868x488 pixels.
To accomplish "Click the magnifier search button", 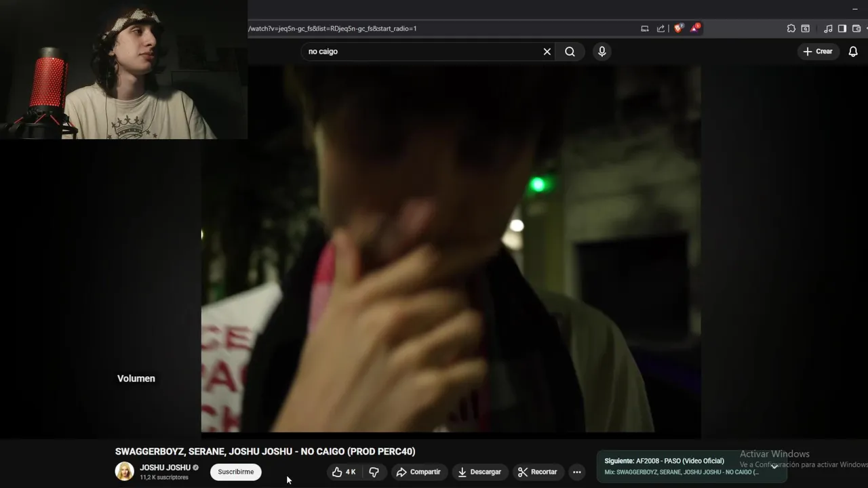I will (x=570, y=52).
